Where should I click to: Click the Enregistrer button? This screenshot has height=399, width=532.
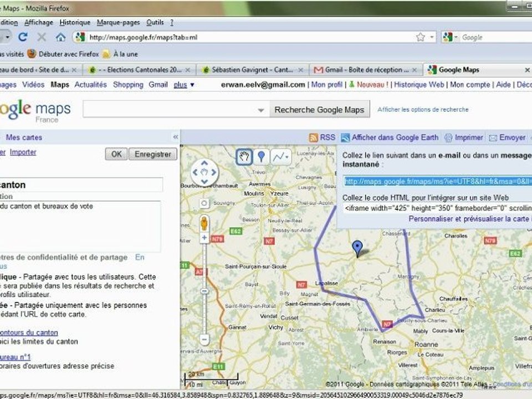(153, 155)
